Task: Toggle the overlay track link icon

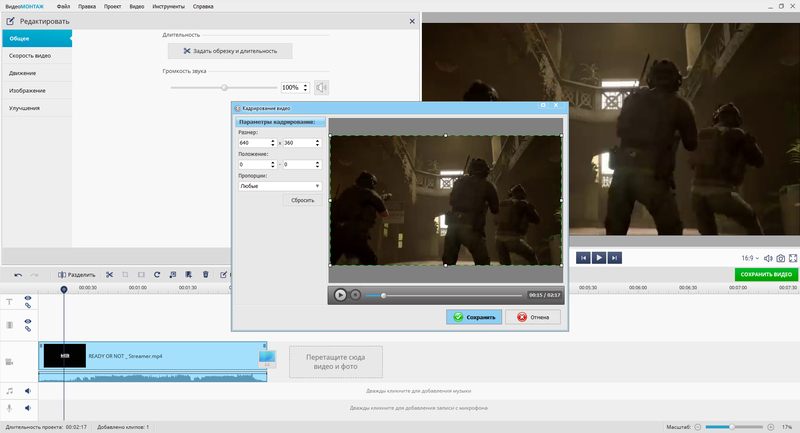Action: tap(28, 329)
